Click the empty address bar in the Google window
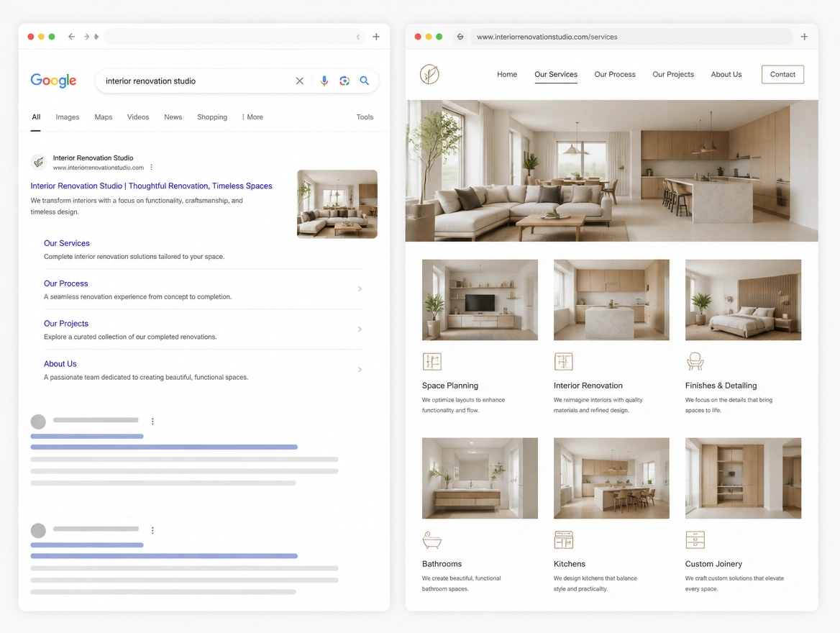Image resolution: width=840 pixels, height=633 pixels. click(234, 37)
